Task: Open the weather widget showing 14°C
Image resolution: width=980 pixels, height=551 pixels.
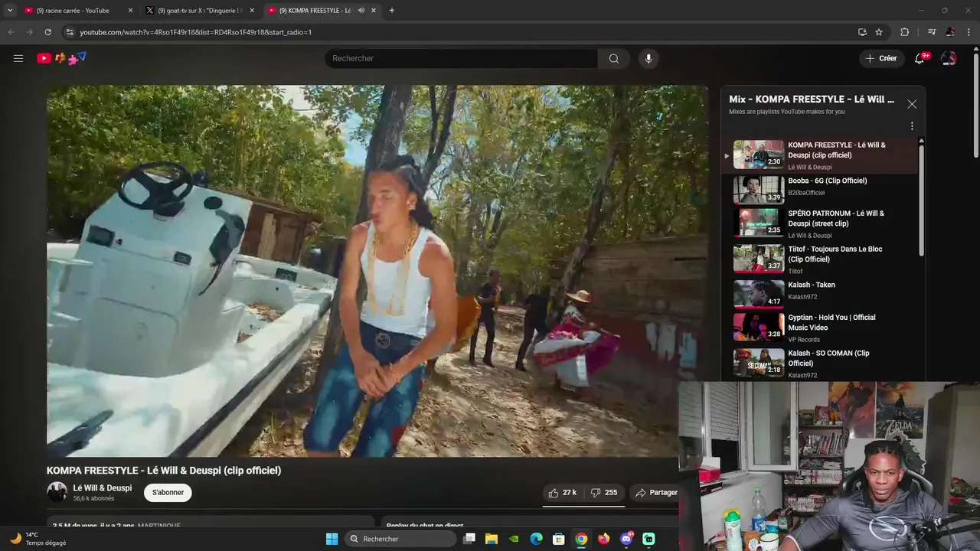Action: [37, 539]
